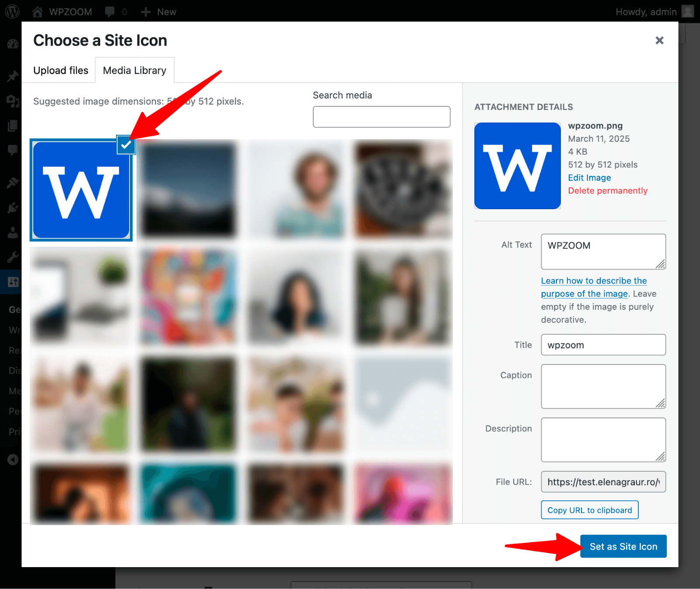The image size is (700, 589).
Task: Click the Edit Image link
Action: point(589,178)
